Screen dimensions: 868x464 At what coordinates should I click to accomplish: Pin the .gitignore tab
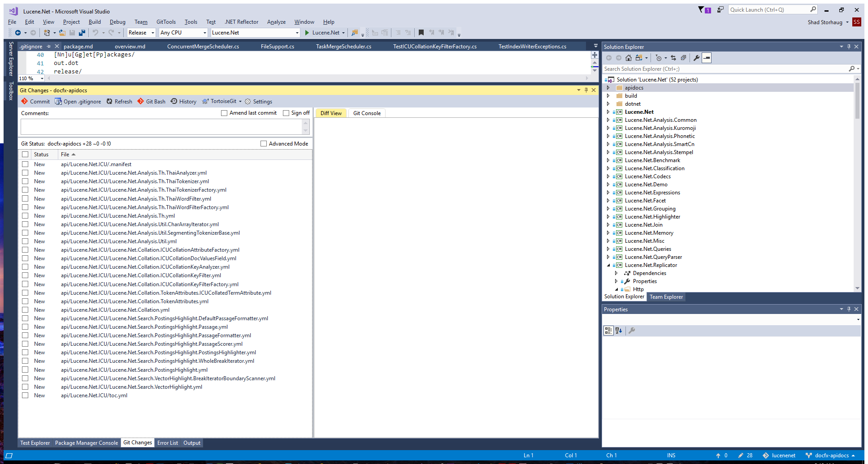49,47
